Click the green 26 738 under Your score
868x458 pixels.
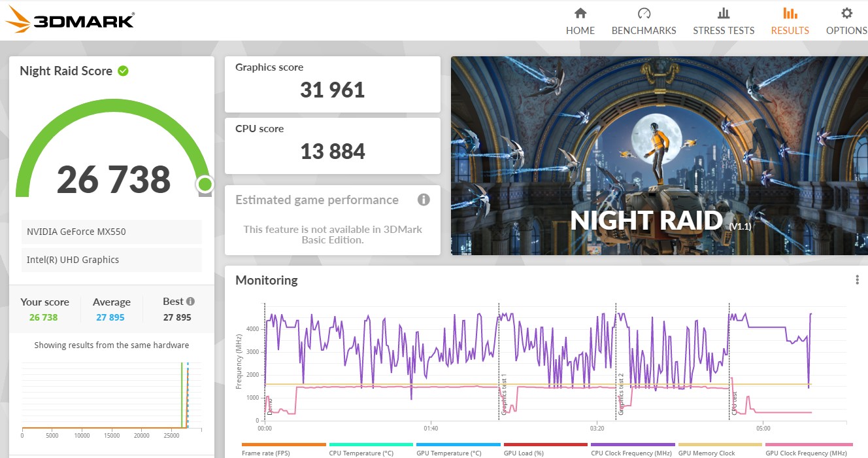pos(44,317)
